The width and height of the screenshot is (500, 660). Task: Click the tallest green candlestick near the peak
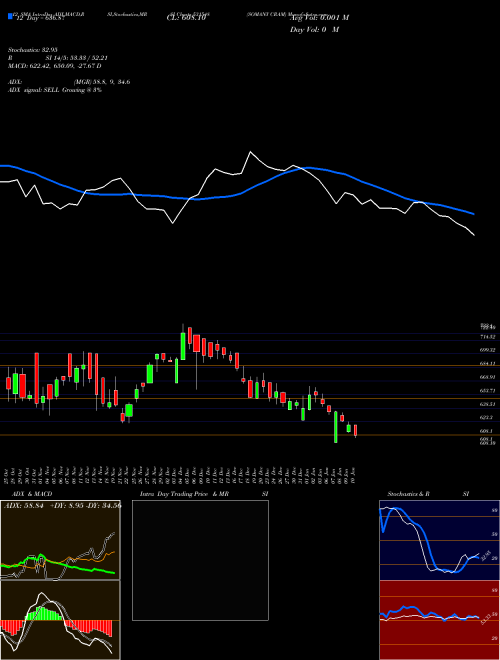[183, 346]
